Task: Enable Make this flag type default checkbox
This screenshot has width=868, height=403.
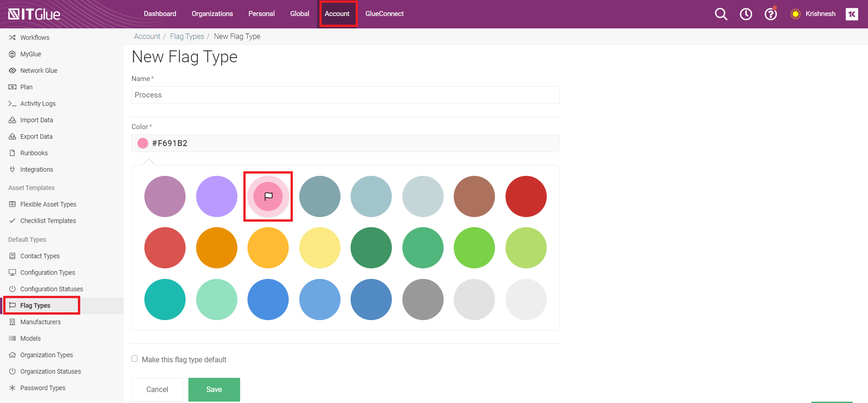Action: coord(135,359)
